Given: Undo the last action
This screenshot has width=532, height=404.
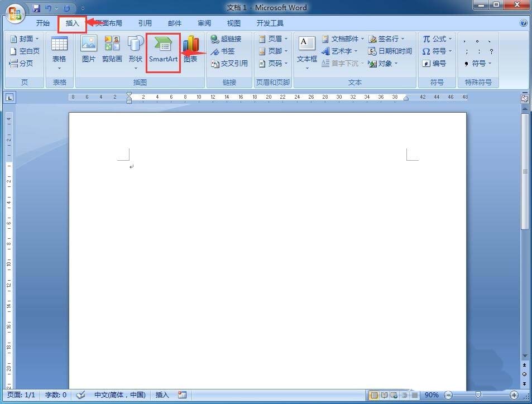Looking at the screenshot, I should [49, 8].
